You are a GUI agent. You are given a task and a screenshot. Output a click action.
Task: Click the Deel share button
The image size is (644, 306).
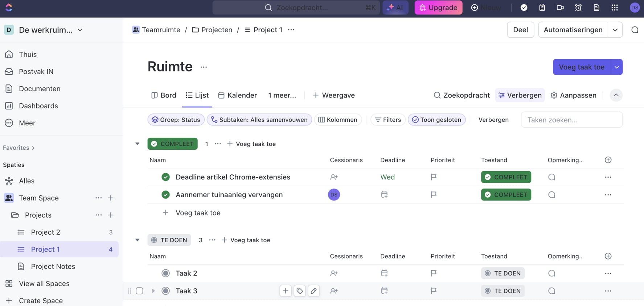[520, 30]
